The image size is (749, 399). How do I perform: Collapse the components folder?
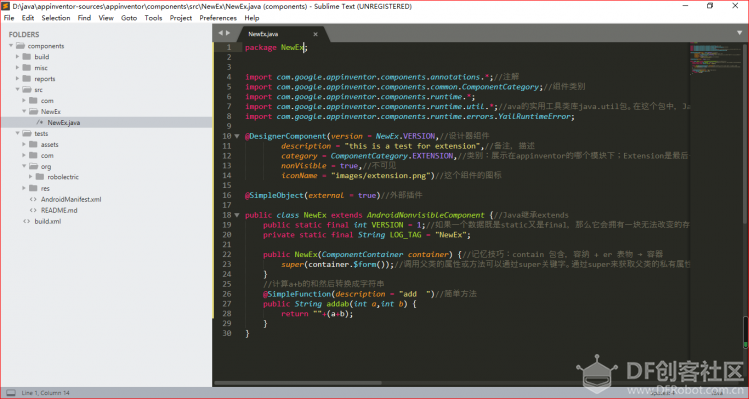click(11, 45)
